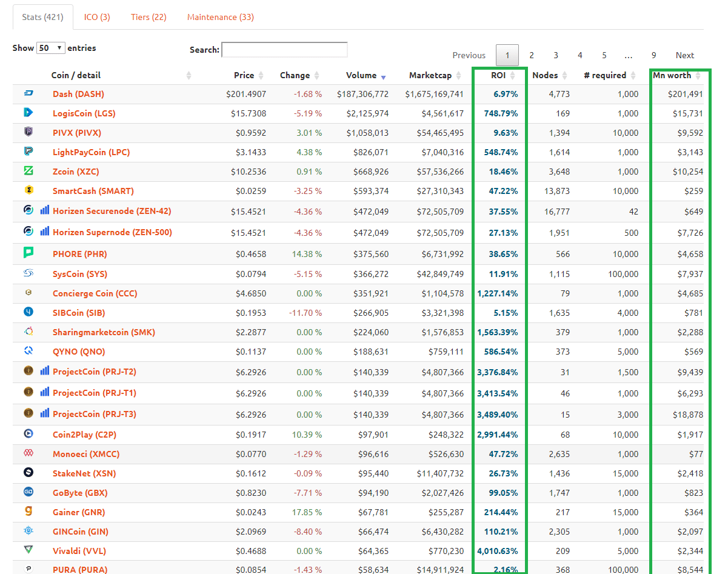
Task: Click the Dash coin logo icon
Action: [28, 93]
